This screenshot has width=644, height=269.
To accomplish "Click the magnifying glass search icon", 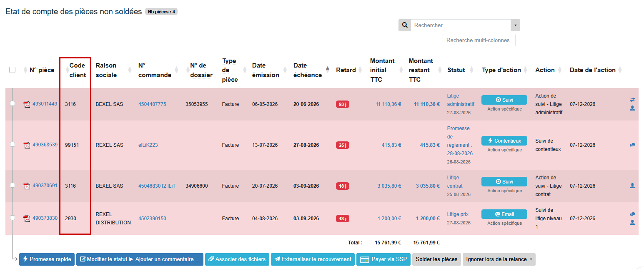I will pyautogui.click(x=405, y=25).
